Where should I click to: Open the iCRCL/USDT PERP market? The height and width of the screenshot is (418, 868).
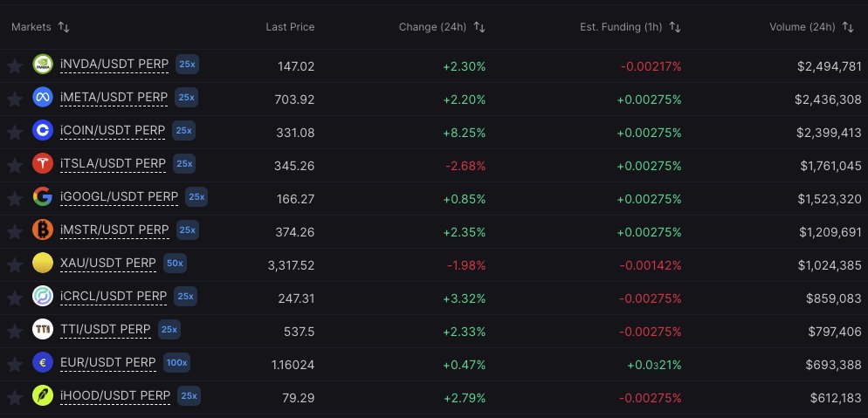[x=114, y=297]
